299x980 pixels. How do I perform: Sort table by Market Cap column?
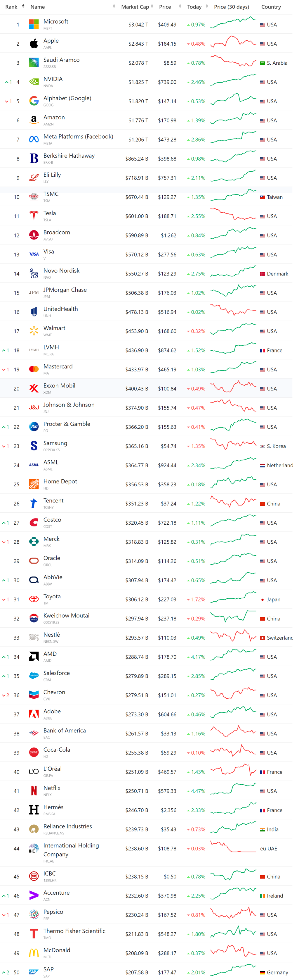pos(135,7)
